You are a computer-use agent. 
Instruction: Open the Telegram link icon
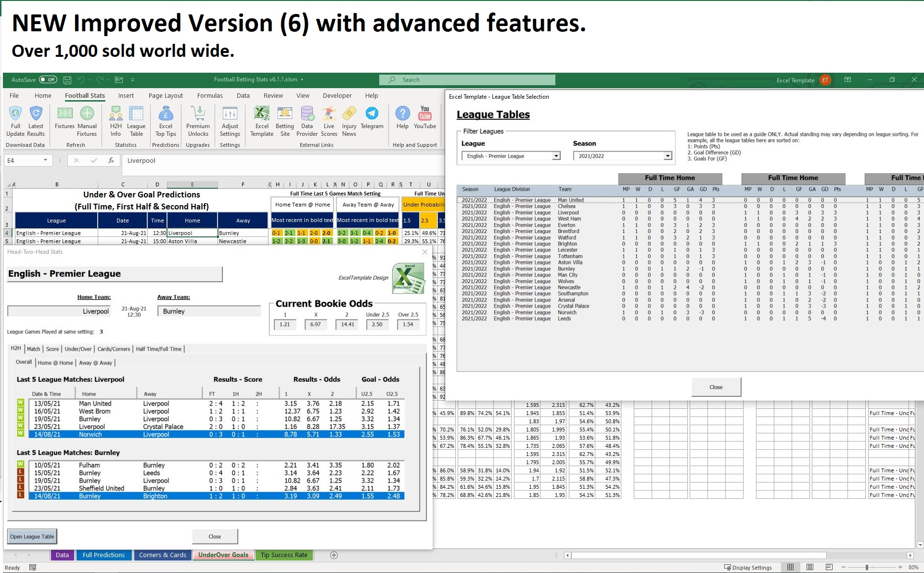pyautogui.click(x=372, y=114)
